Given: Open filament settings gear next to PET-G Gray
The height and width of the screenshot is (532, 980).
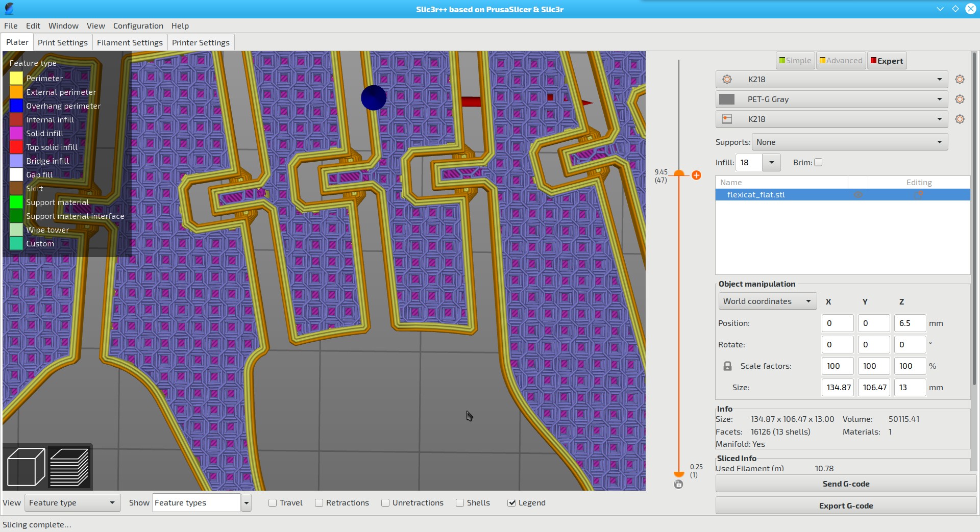Looking at the screenshot, I should point(960,99).
